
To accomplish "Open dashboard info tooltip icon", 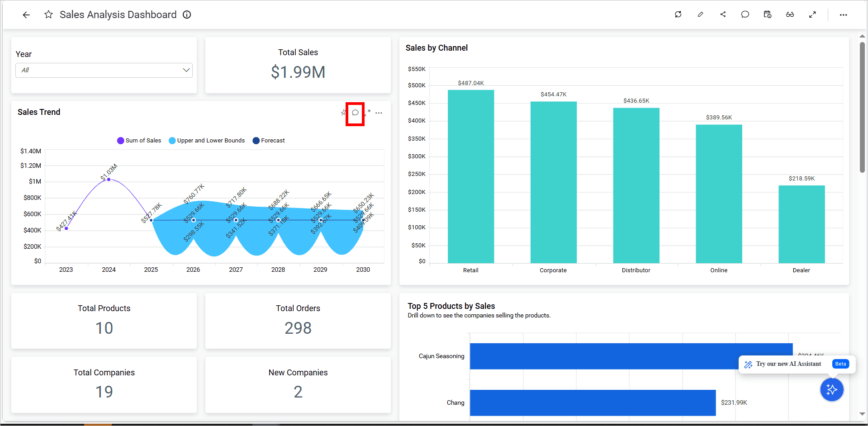I will 186,14.
